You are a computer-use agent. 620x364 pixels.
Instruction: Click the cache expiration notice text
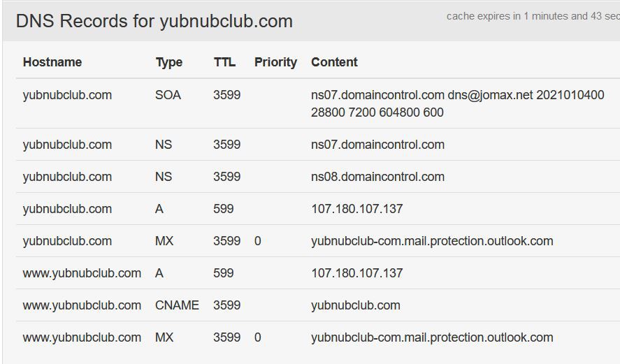tap(533, 16)
